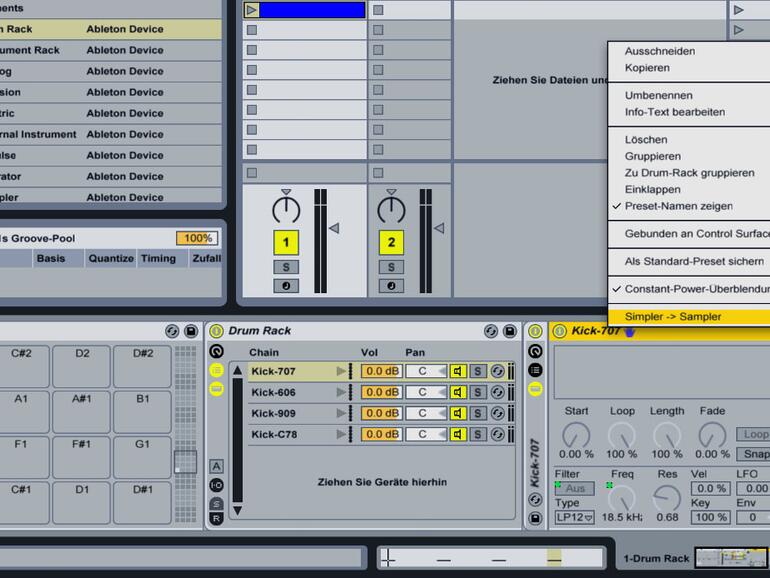This screenshot has width=770, height=578.
Task: Click the Drum Rack hot-swap preset icon
Action: coord(491,331)
